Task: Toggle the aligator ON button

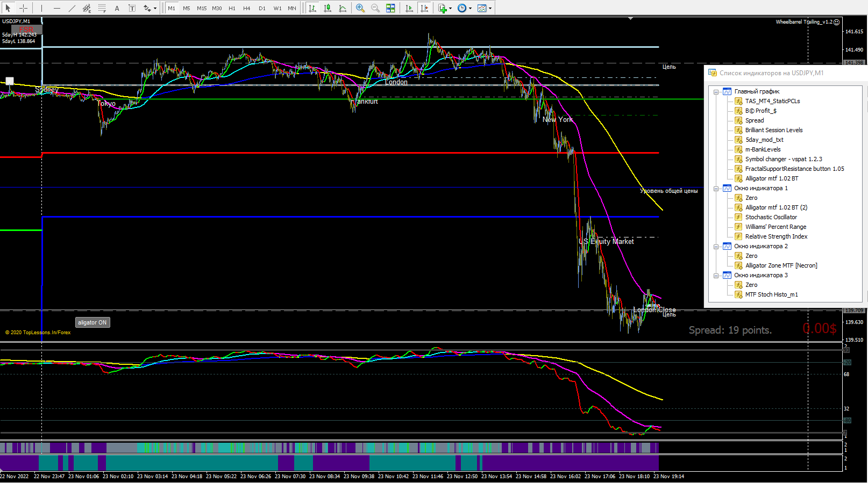Action: pos(93,322)
